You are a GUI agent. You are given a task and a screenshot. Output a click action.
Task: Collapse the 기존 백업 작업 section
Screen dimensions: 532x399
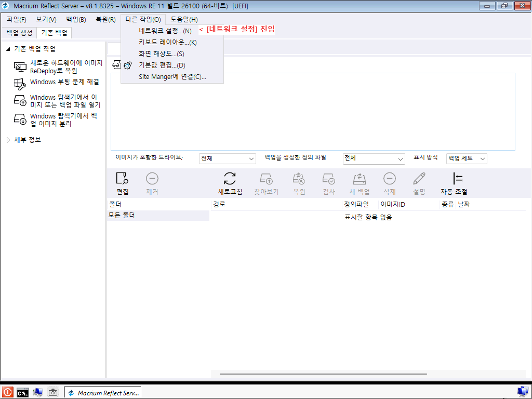(x=8, y=49)
